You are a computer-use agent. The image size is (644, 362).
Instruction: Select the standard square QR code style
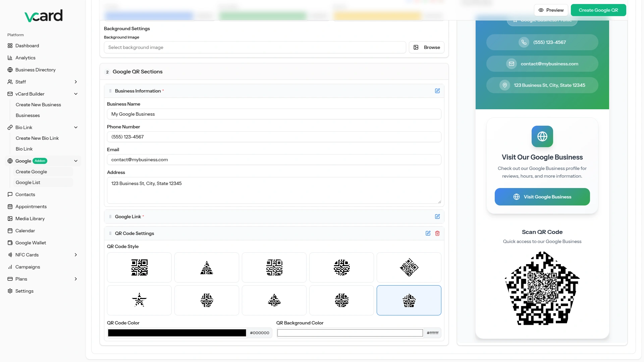pyautogui.click(x=139, y=267)
